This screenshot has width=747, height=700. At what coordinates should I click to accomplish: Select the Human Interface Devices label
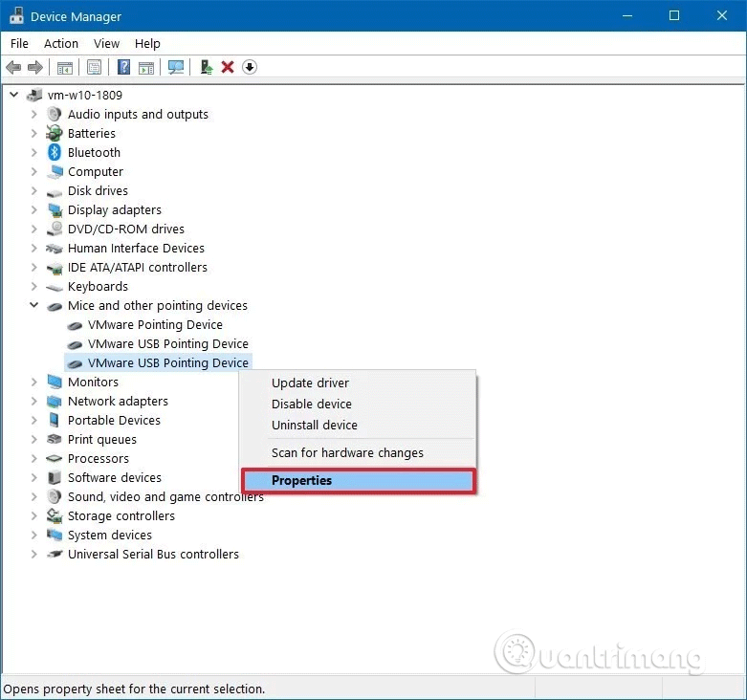[x=136, y=248]
